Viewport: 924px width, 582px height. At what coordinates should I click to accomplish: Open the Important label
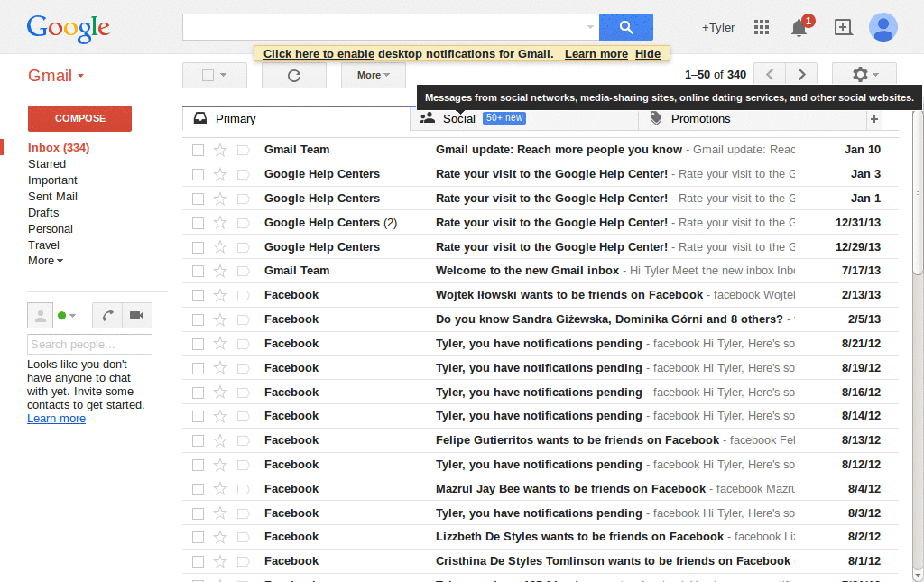tap(52, 180)
